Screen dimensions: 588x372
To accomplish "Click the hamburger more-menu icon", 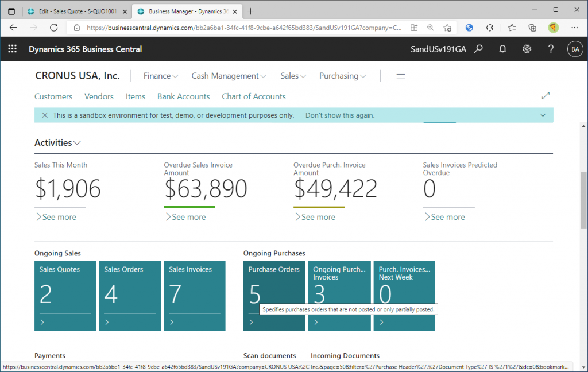I will point(401,76).
